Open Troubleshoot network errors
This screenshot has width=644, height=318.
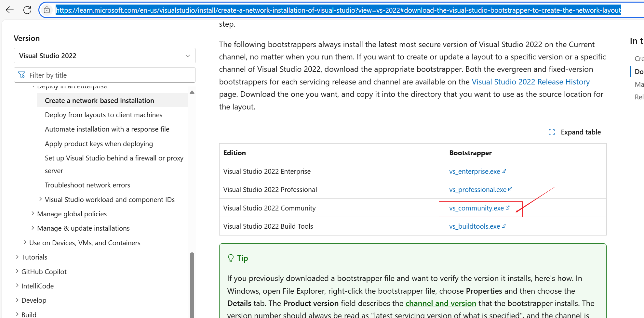[87, 185]
